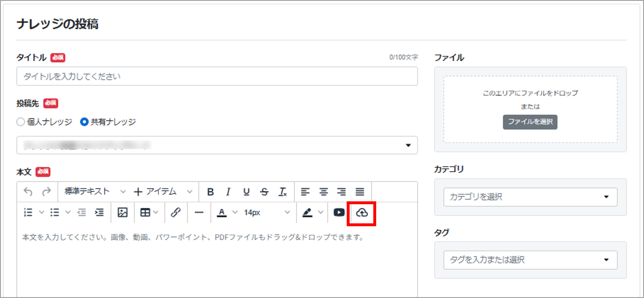Viewport: 644px width, 298px height.
Task: Click the タイトル input field
Action: point(217,76)
